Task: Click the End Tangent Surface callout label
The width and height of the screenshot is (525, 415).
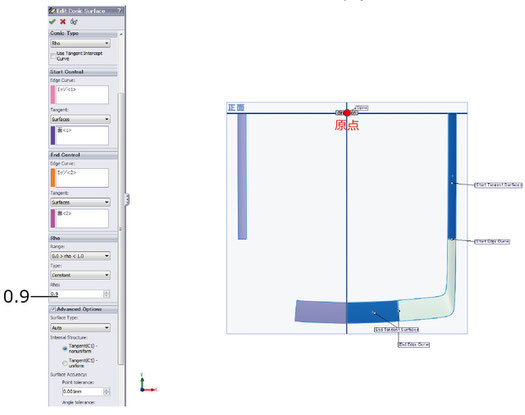Action: [x=396, y=330]
